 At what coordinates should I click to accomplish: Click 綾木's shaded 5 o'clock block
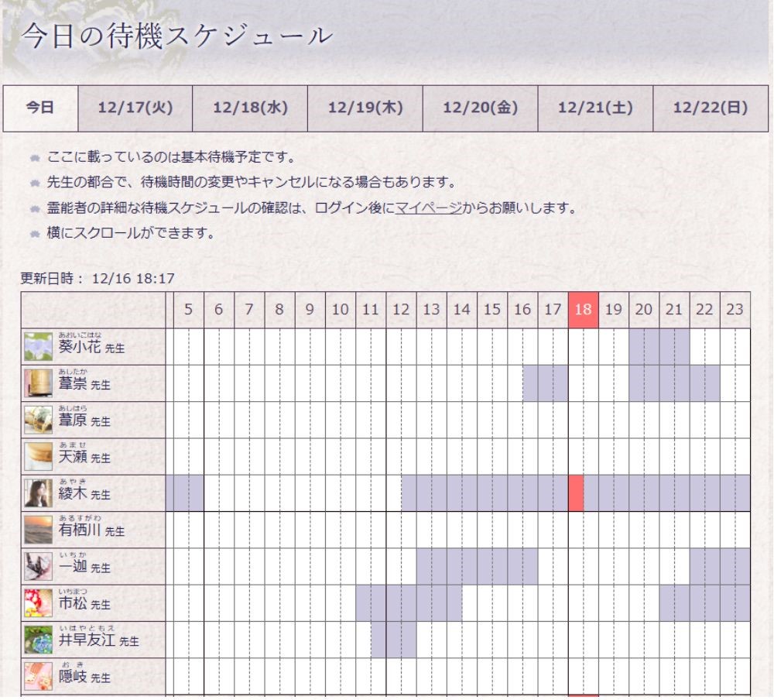[185, 493]
